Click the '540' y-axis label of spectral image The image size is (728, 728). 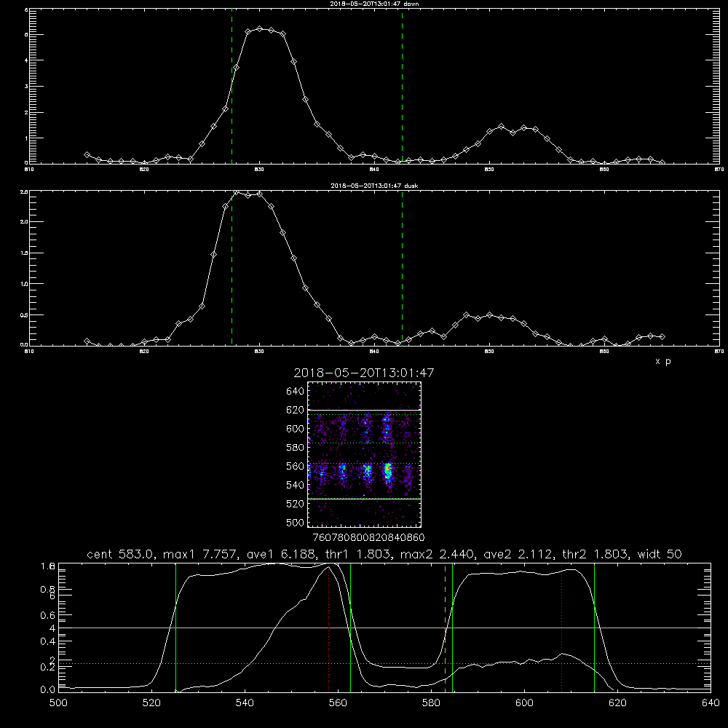tap(295, 485)
